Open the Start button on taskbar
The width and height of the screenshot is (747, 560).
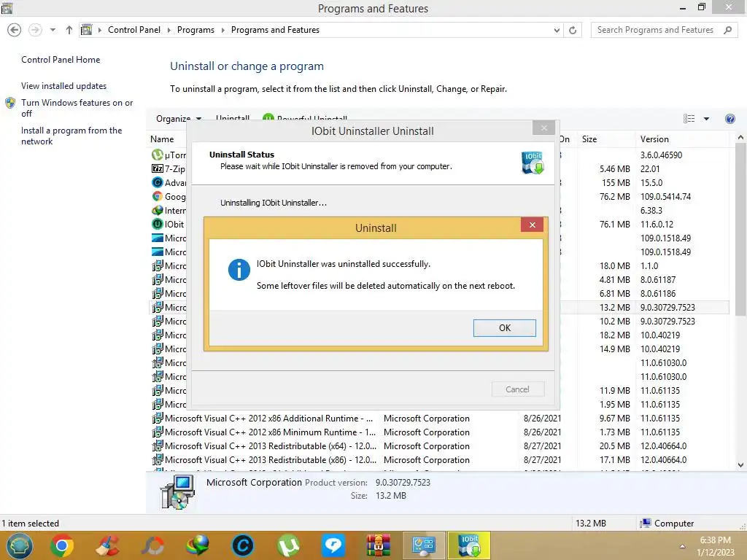point(18,545)
